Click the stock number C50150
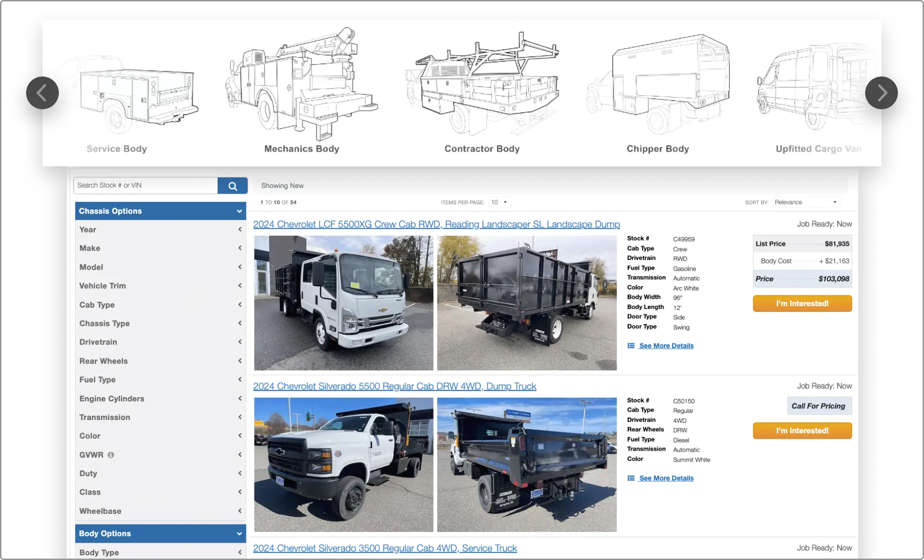This screenshot has width=924, height=560. pos(684,401)
